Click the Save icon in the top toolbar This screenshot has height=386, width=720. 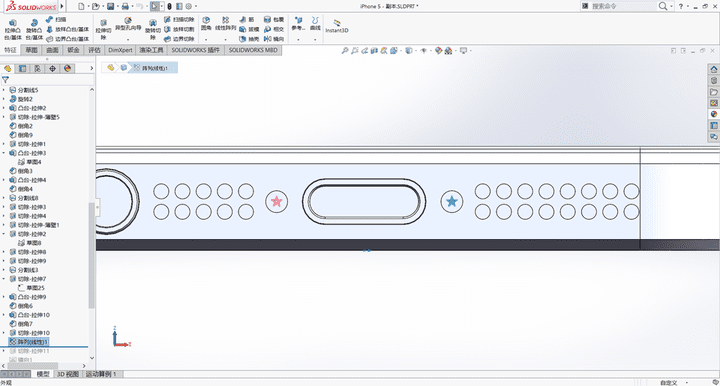[111, 6]
